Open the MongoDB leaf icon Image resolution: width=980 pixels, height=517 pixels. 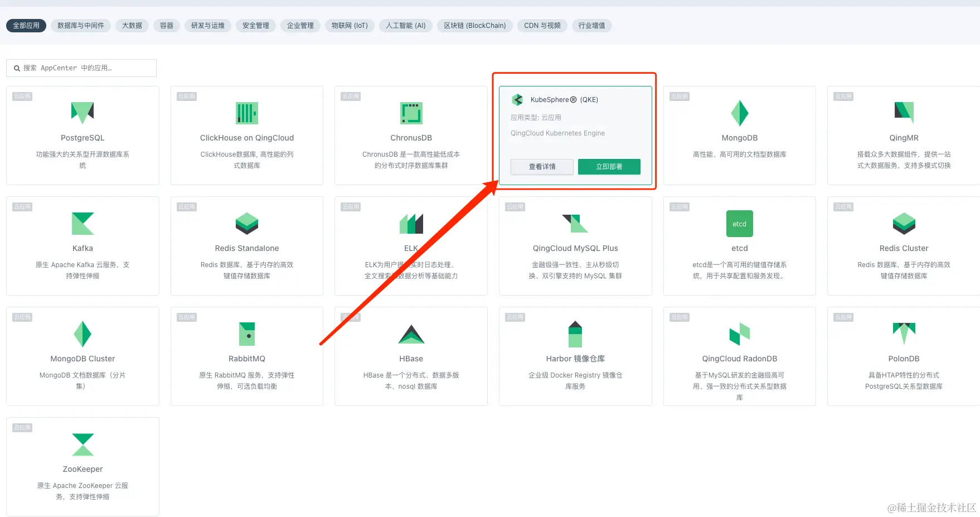pos(740,113)
